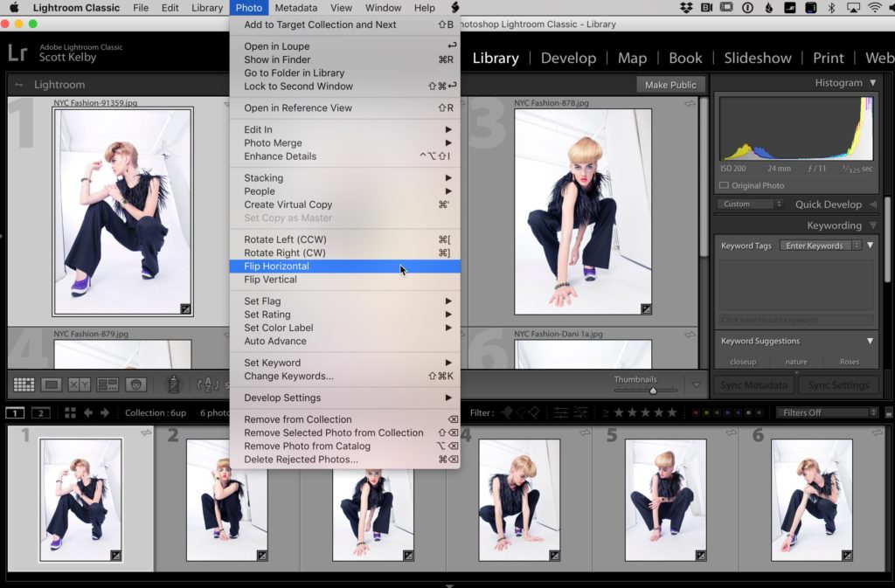Select the NYC Fashion-878.jpg grid photo
Screen dimensions: 895x588
tap(582, 211)
